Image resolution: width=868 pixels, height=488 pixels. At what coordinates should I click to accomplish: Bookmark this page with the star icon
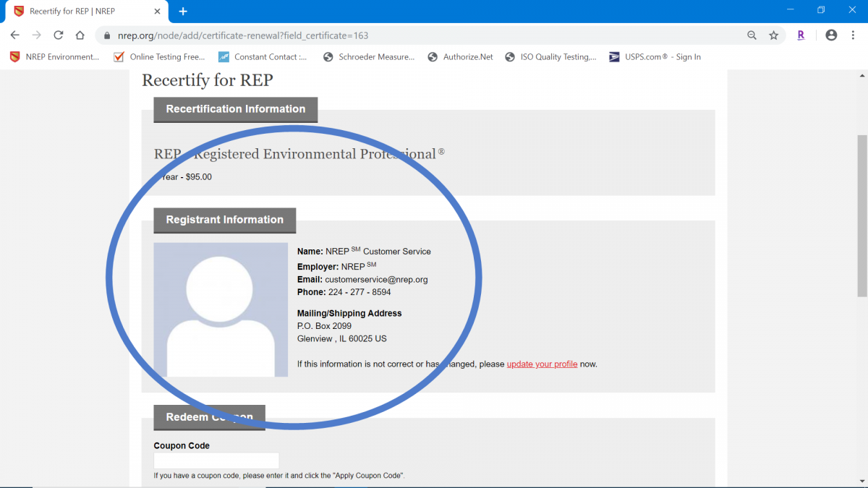pyautogui.click(x=773, y=35)
